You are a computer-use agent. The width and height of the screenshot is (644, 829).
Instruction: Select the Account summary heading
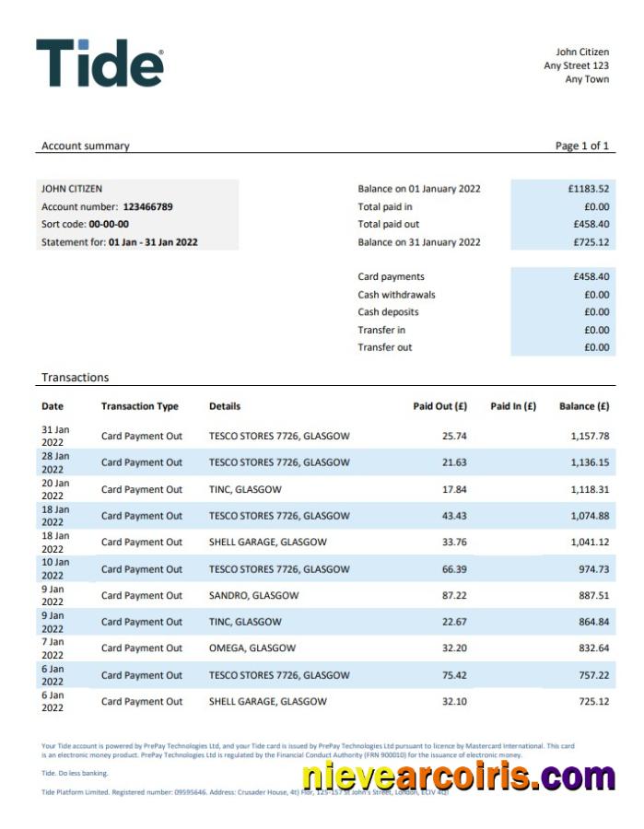(x=86, y=146)
